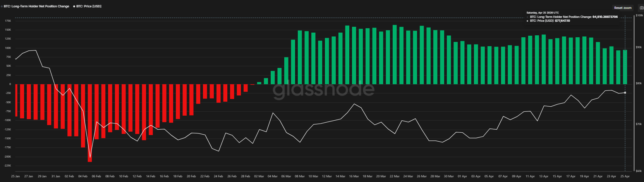Select the first red bar at 25 Jan
644x182 pixels.
[x=16, y=100]
